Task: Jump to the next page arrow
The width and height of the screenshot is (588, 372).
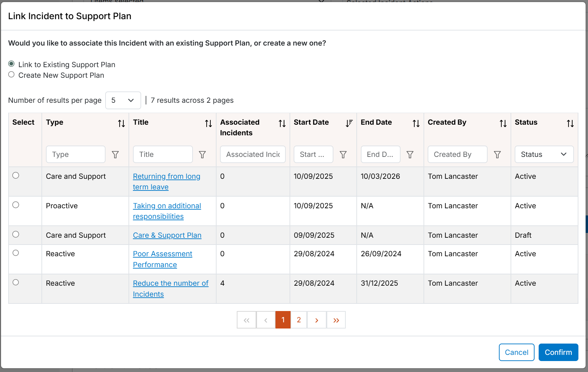Action: pyautogui.click(x=317, y=320)
